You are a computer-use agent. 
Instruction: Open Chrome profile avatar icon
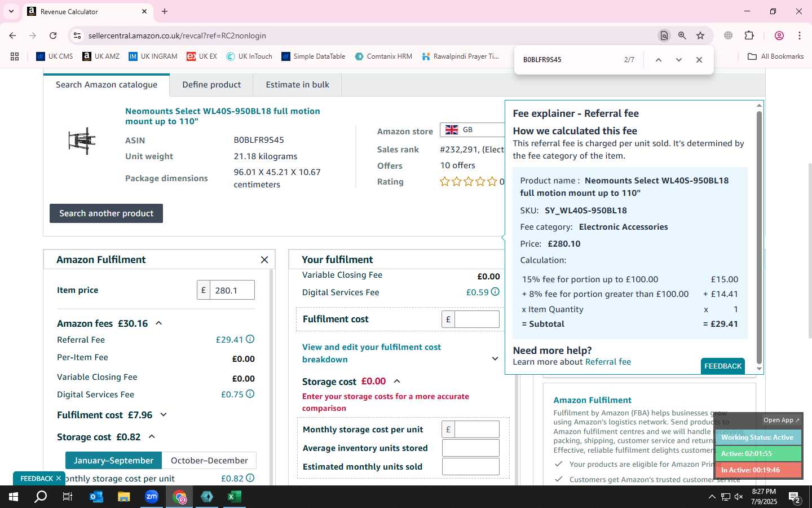pyautogui.click(x=779, y=36)
